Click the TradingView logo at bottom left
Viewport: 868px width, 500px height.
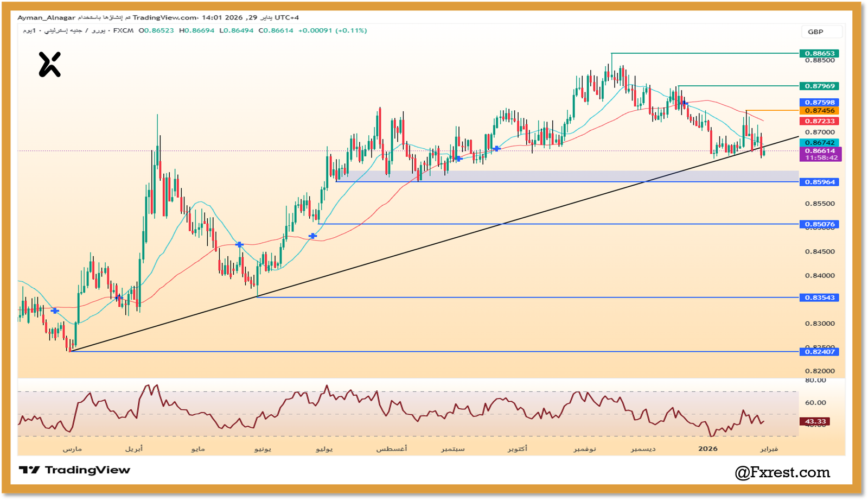point(75,470)
